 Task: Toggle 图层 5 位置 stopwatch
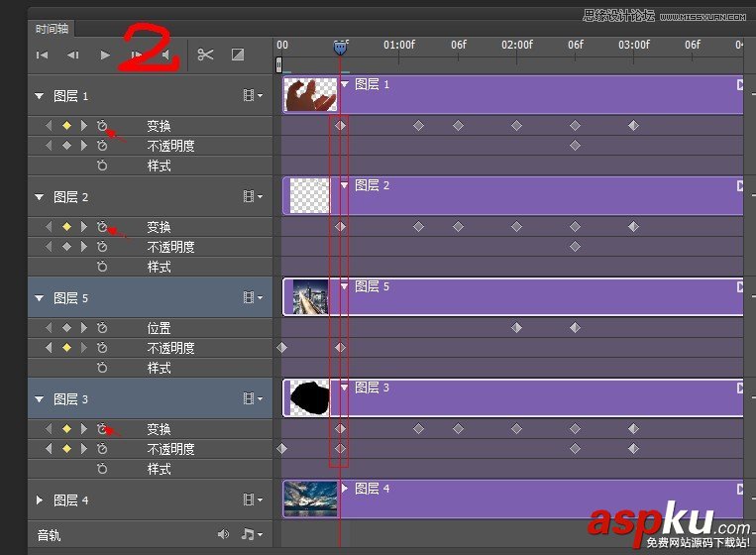click(102, 328)
